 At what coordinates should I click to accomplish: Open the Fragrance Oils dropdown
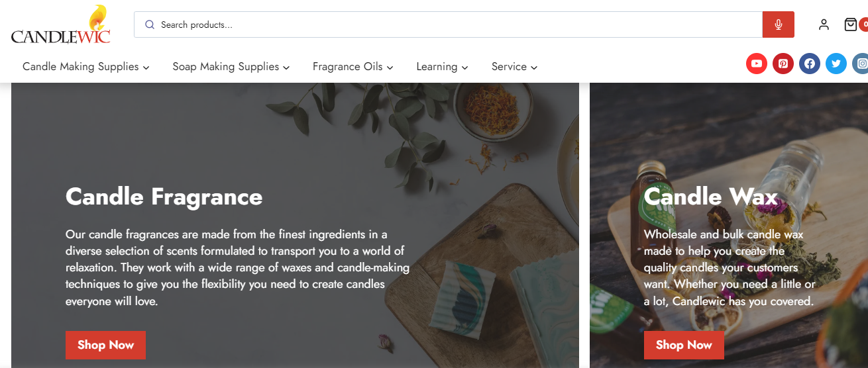click(353, 67)
